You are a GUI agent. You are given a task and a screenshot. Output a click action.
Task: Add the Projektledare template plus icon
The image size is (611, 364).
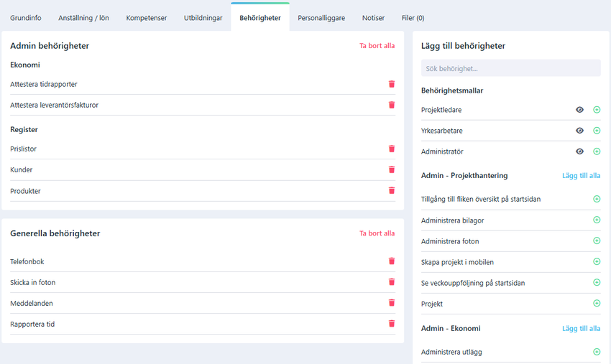coord(597,110)
